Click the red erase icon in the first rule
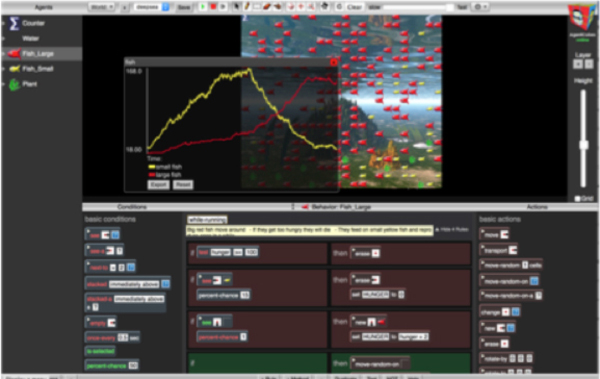600x379 pixels. pyautogui.click(x=375, y=253)
